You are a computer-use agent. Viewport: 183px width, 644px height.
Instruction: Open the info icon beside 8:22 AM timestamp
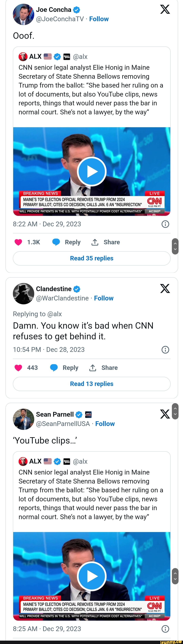pyautogui.click(x=165, y=224)
